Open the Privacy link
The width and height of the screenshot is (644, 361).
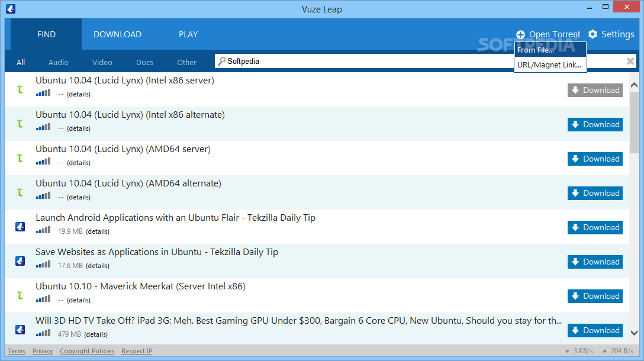pyautogui.click(x=43, y=351)
